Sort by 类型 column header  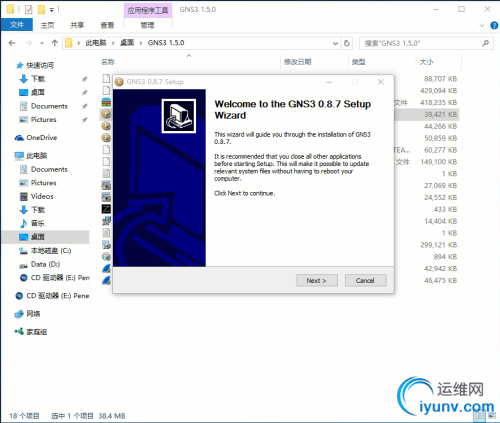(359, 62)
